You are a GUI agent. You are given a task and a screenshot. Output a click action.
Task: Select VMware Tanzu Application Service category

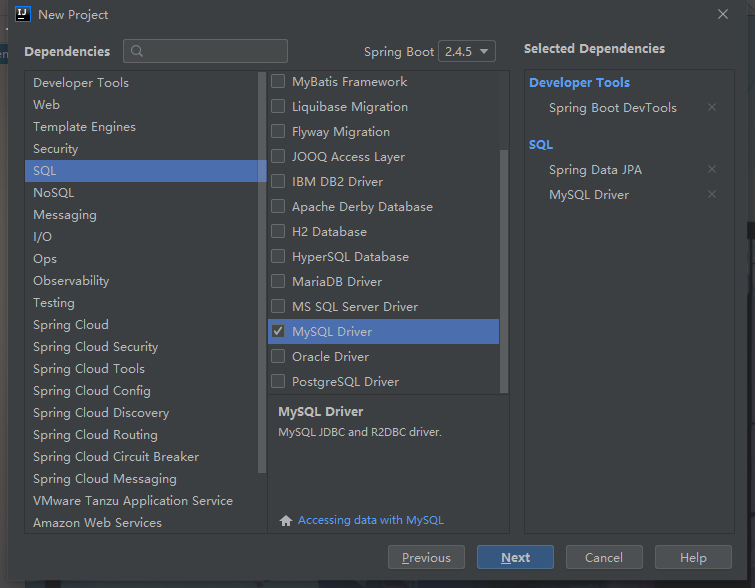[x=142, y=501]
